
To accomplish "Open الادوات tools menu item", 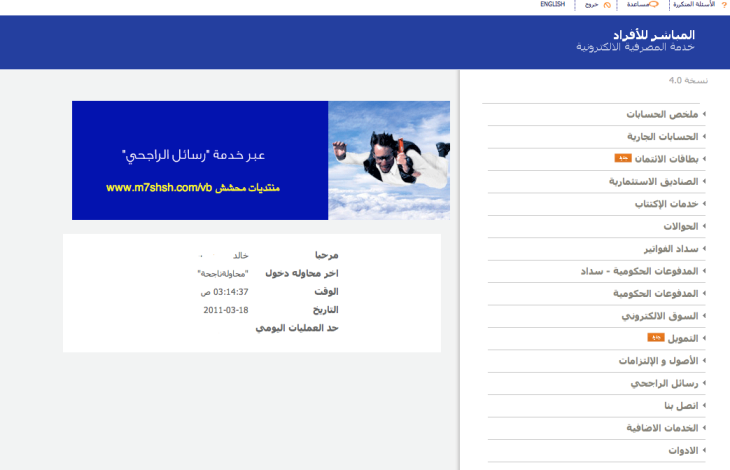I will point(683,450).
